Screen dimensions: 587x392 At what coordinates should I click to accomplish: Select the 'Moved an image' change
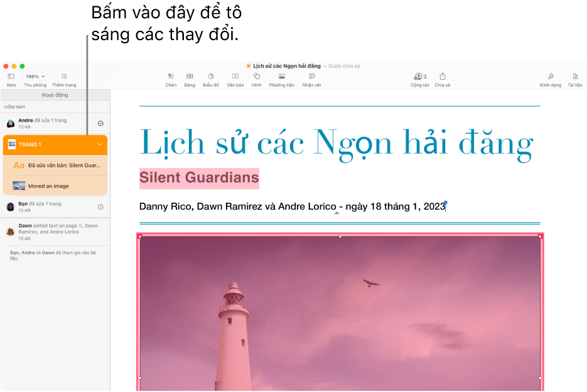(55, 186)
